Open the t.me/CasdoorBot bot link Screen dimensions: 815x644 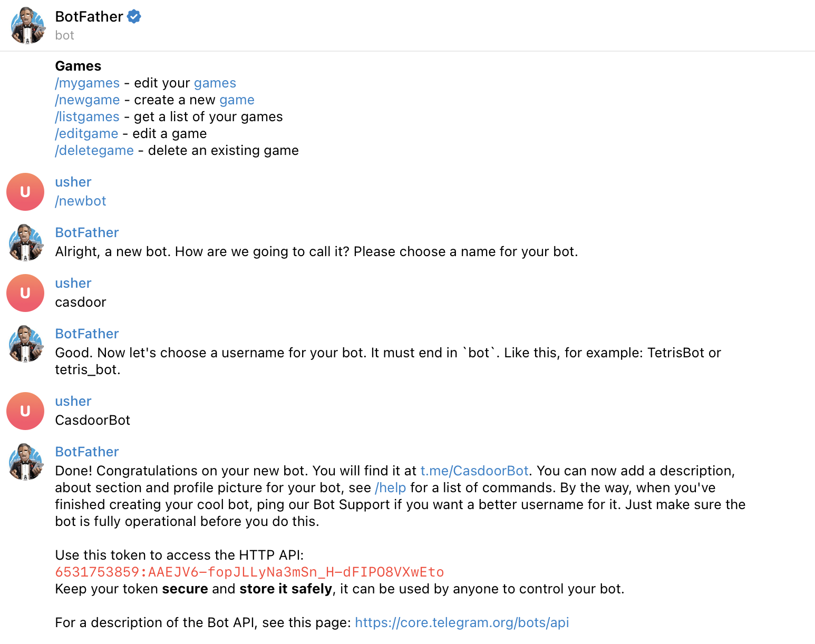[x=474, y=471]
